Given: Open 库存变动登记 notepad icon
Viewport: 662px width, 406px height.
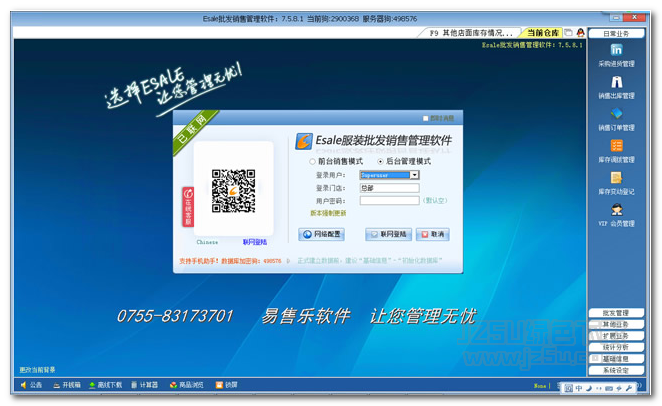Looking at the screenshot, I should coord(616,178).
